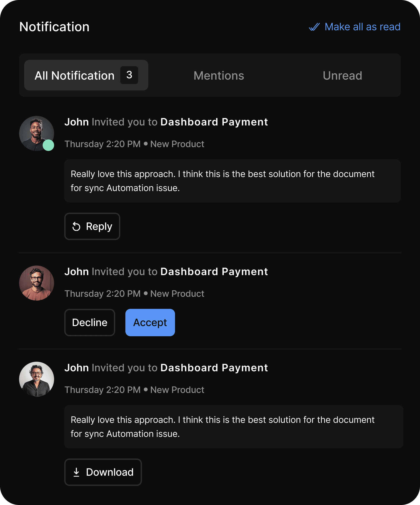Click the download arrow icon

coord(76,472)
